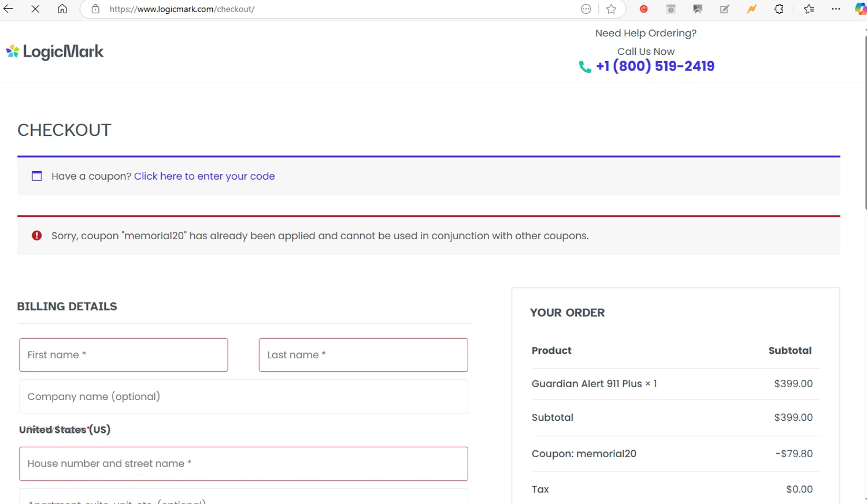Screen dimensions: 867x504
Task: Open the Copilot sidebar icon
Action: coord(861,9)
